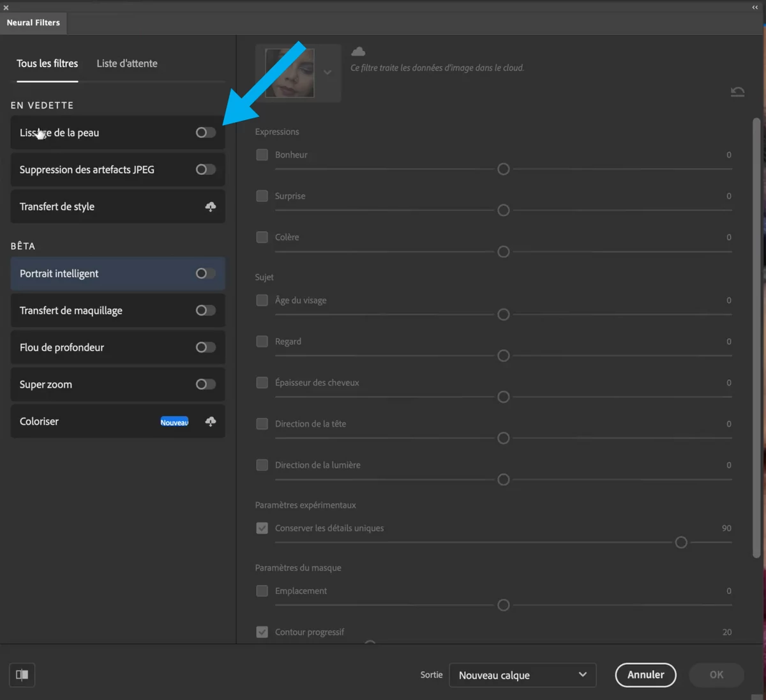Enable the Transfert de maquillage switch
Viewport: 766px width, 700px height.
[x=206, y=310]
